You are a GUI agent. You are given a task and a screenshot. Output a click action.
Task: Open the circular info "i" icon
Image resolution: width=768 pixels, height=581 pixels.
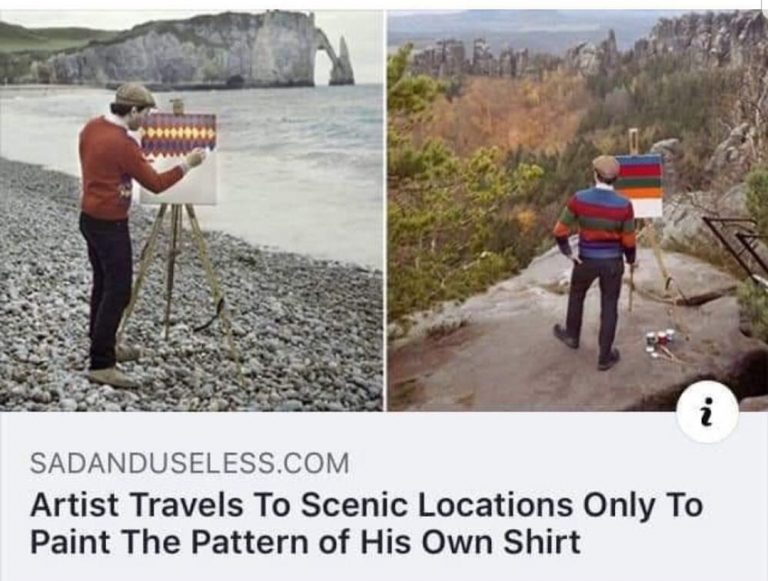[707, 412]
